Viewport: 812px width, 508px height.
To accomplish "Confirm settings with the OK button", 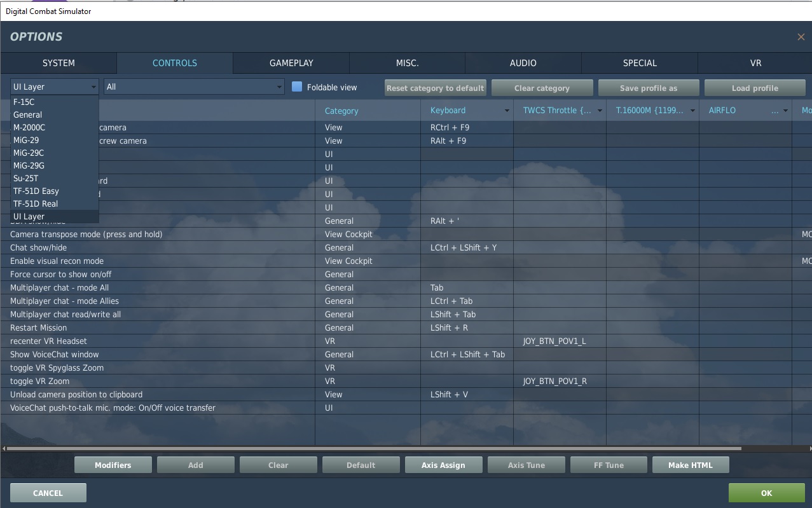I will [x=767, y=493].
